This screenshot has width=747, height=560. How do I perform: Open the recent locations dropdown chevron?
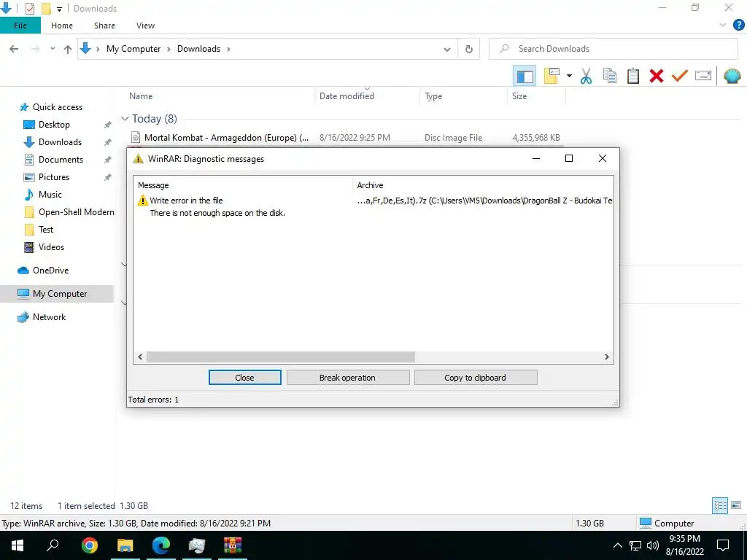click(x=53, y=49)
